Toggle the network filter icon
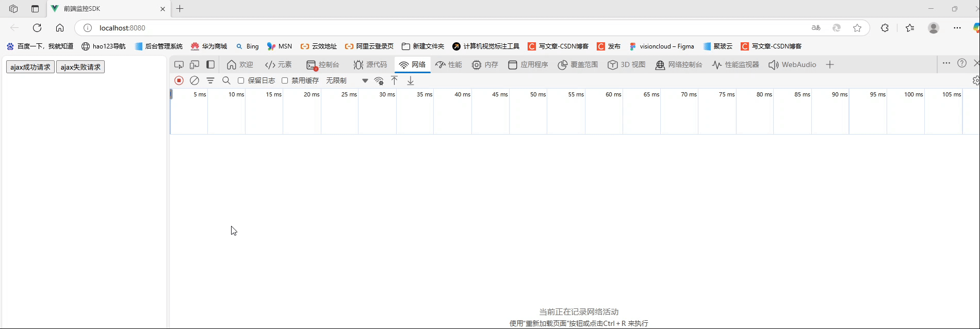 tap(210, 80)
